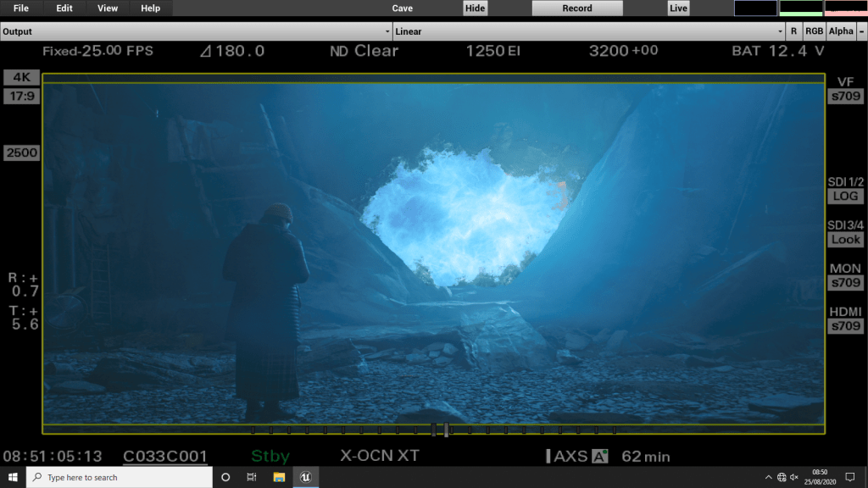
Task: Toggle the Alpha channel view
Action: click(841, 31)
